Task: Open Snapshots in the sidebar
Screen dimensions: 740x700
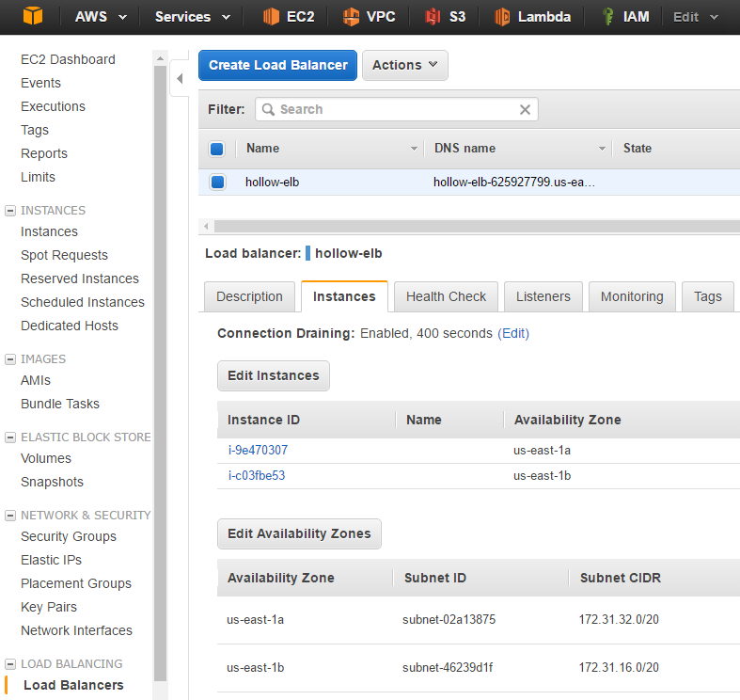Action: (x=52, y=483)
